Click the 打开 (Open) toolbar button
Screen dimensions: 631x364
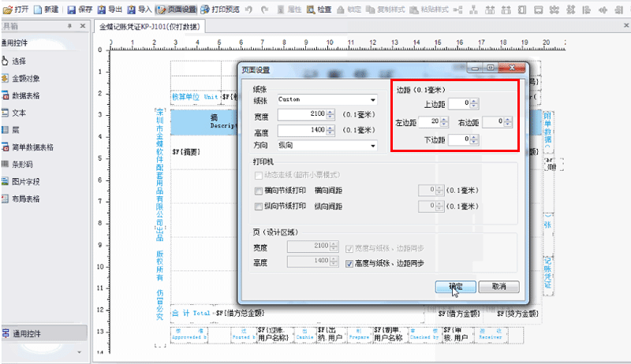coord(16,9)
